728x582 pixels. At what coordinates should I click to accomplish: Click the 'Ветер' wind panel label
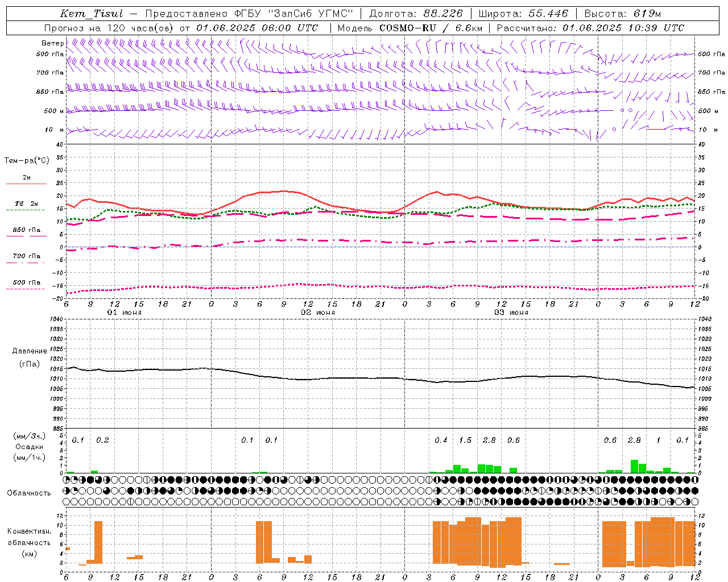pyautogui.click(x=52, y=43)
